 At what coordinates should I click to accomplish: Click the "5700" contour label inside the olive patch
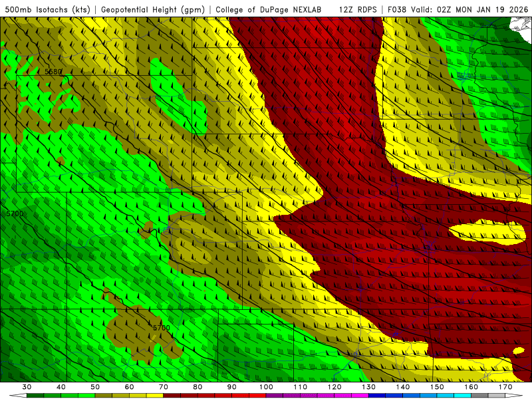tap(161, 328)
